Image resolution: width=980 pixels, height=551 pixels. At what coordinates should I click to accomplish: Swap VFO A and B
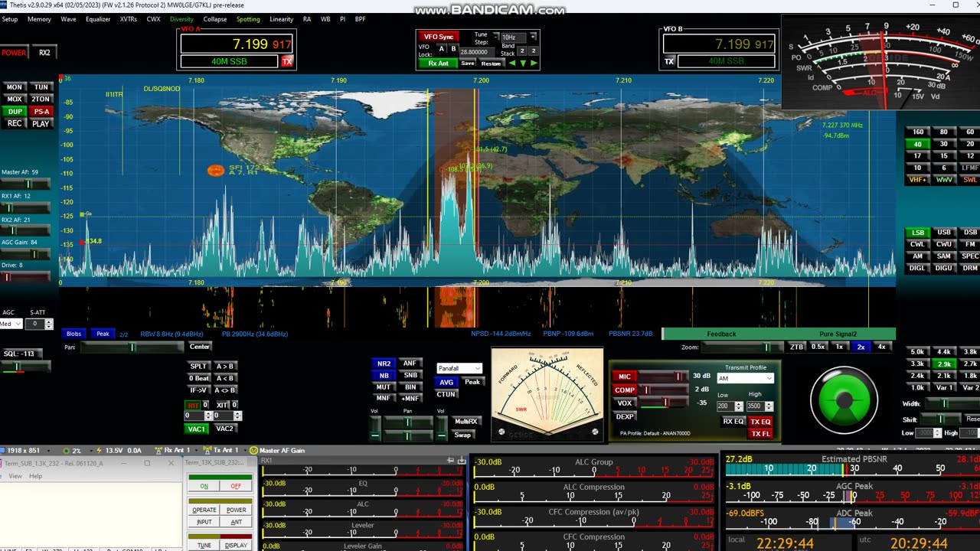[x=224, y=390]
